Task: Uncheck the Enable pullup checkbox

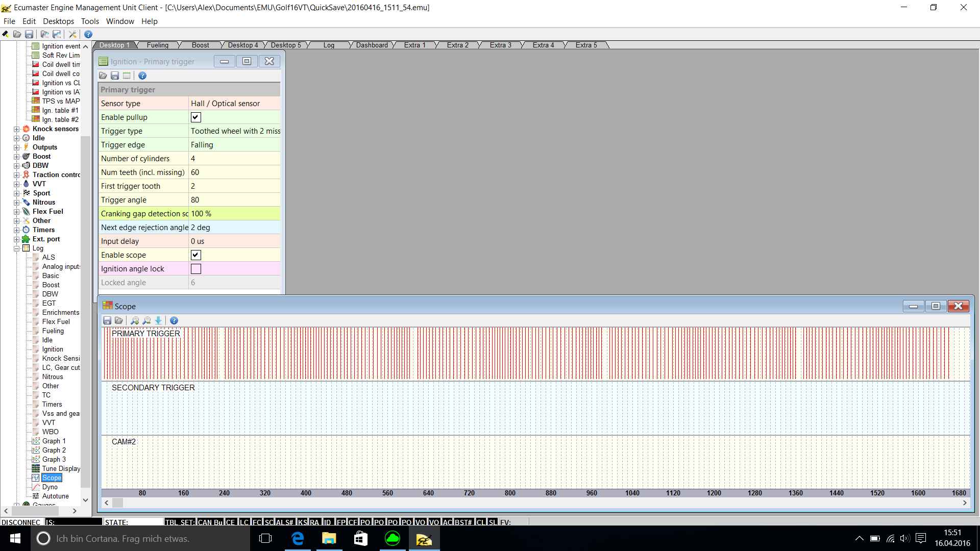Action: (196, 117)
